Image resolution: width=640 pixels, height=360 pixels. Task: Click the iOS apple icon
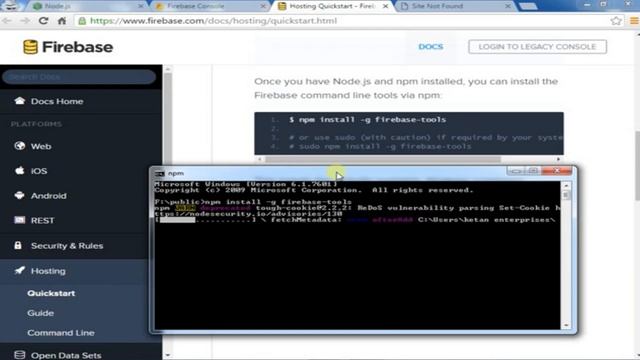point(19,171)
